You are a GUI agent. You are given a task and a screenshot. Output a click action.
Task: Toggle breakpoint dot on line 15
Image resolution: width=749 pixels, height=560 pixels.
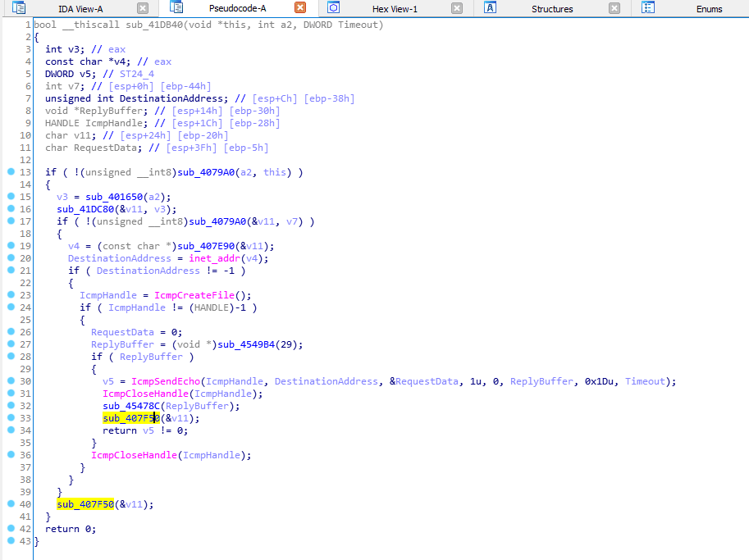11,196
